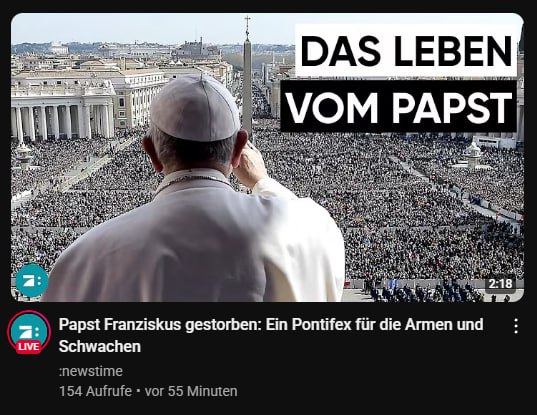Screen dimensions: 537x415
Task: Click the obelisk in the thumbnail image
Action: click(247, 74)
